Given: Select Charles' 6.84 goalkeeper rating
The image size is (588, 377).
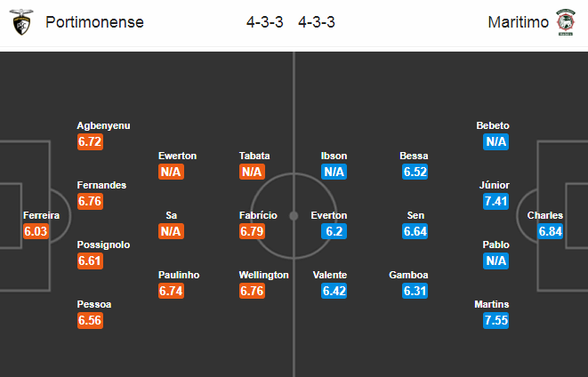Looking at the screenshot, I should click(x=550, y=231).
